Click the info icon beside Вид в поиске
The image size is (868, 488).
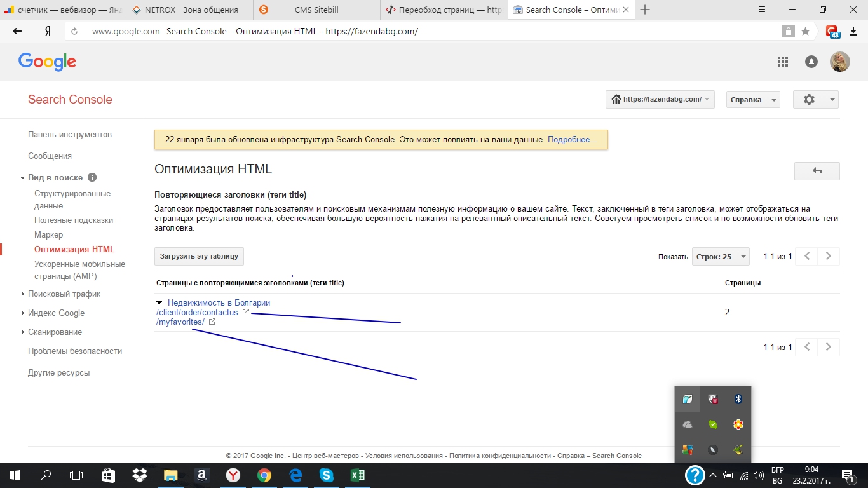point(92,177)
